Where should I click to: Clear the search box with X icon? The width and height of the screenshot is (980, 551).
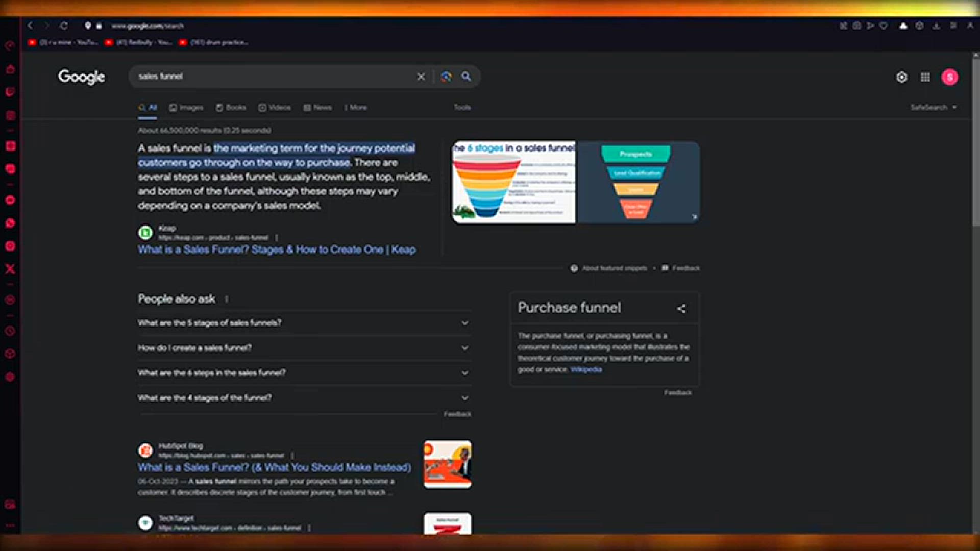421,77
